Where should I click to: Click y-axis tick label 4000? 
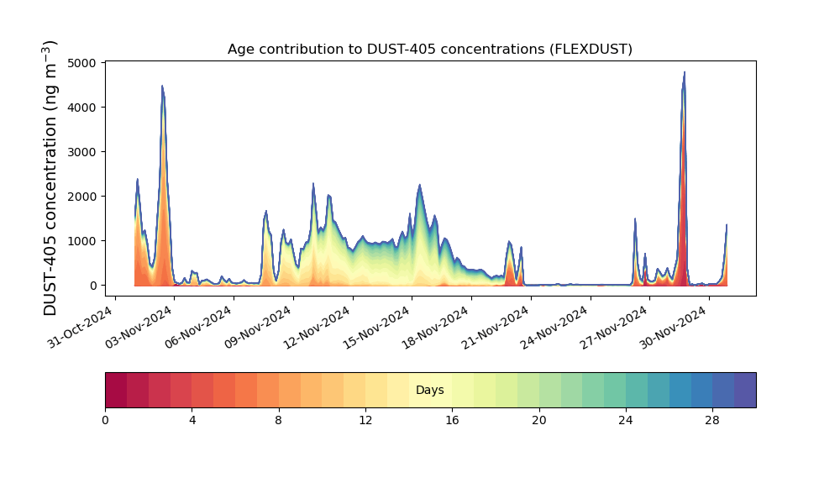[x=82, y=108]
